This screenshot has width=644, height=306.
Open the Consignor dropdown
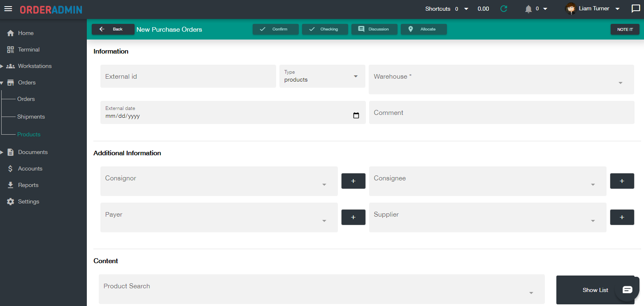pyautogui.click(x=219, y=181)
